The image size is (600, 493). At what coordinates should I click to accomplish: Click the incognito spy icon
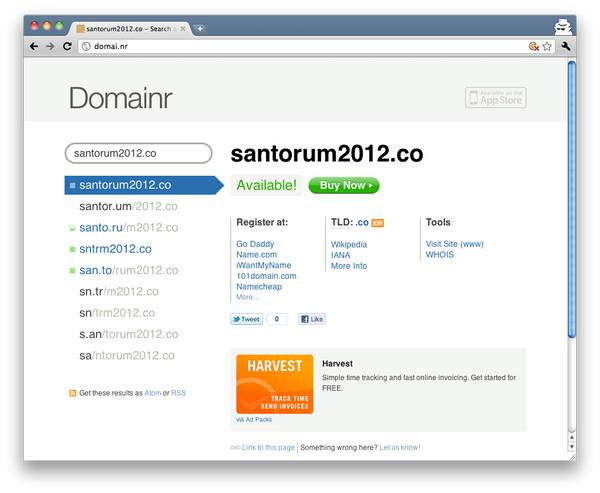(x=562, y=26)
